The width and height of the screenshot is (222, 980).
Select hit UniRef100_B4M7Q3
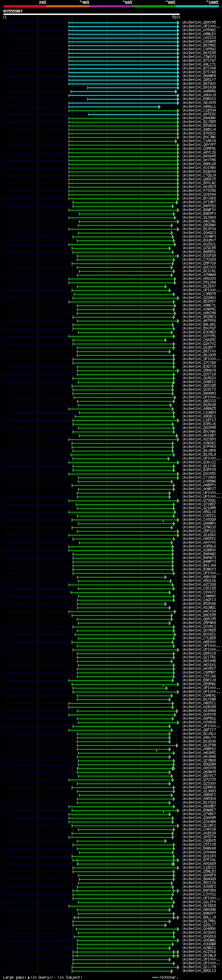[199, 206]
